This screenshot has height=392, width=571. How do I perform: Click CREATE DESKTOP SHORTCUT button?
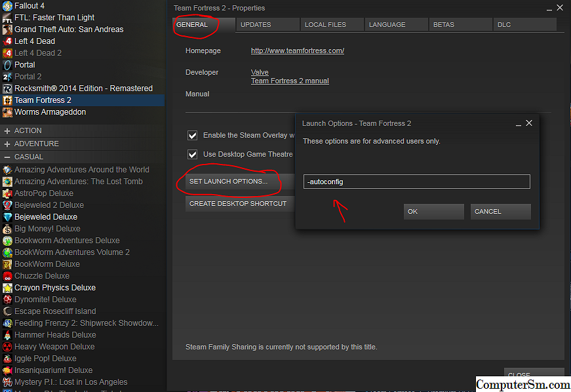point(241,204)
